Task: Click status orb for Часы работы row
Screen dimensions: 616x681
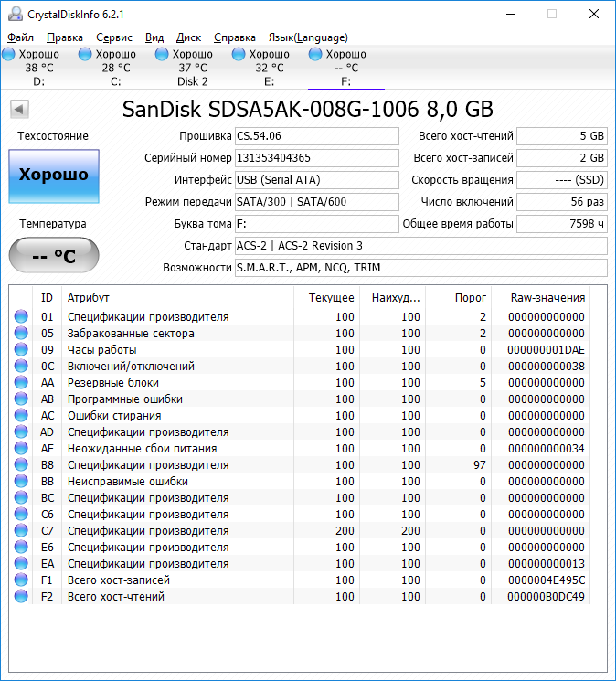Action: coord(21,349)
